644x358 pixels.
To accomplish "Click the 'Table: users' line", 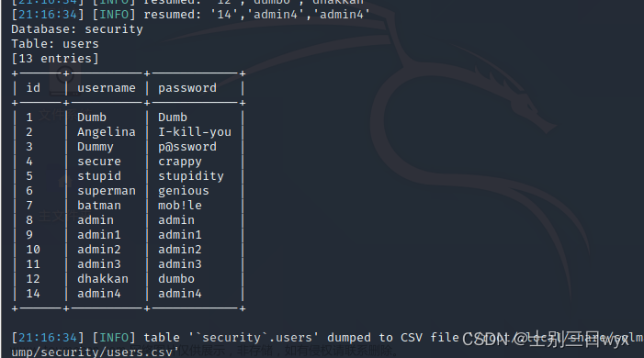I will tap(55, 44).
